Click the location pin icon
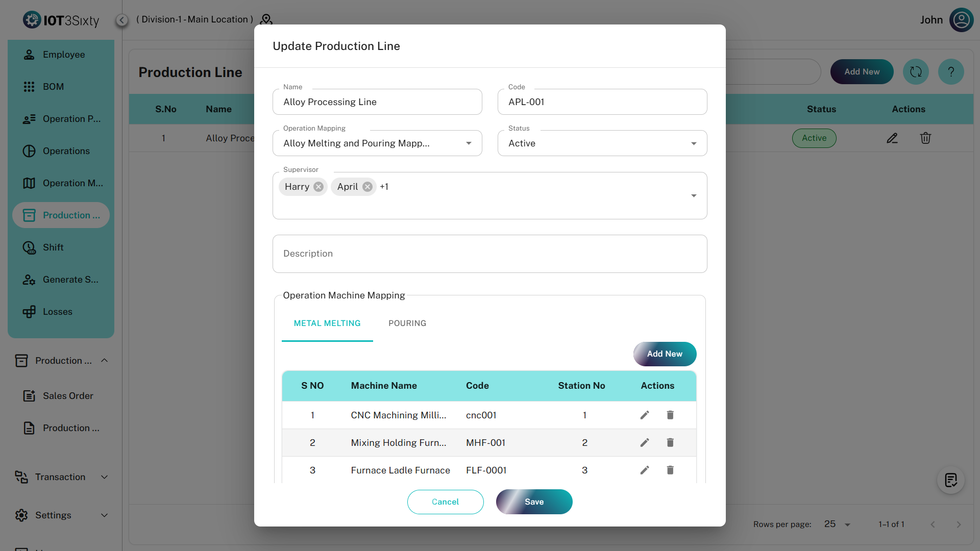The image size is (980, 551). click(266, 19)
